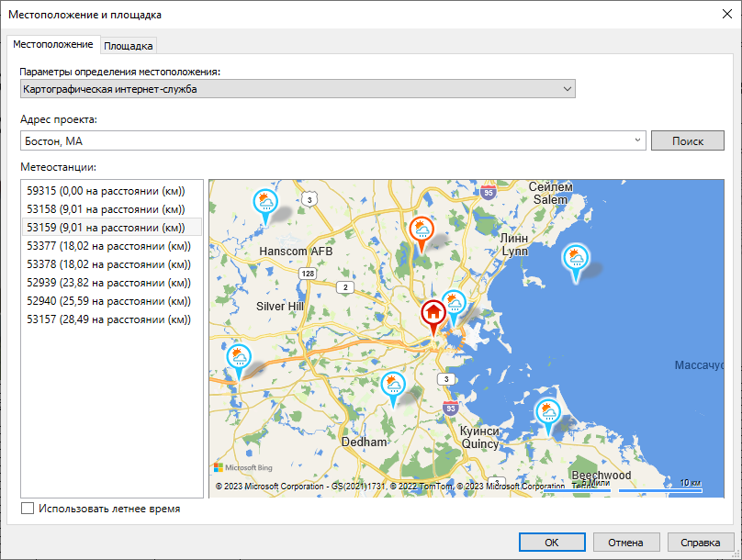Viewport: 742px width, 560px height.
Task: Click interstate 93 shield on map
Action: [x=451, y=409]
